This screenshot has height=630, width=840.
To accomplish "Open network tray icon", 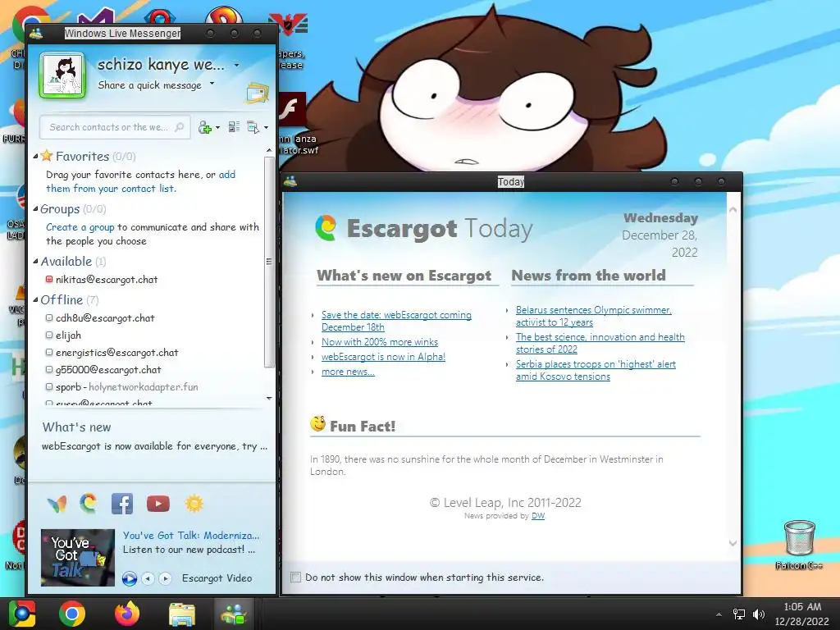I will pyautogui.click(x=739, y=614).
